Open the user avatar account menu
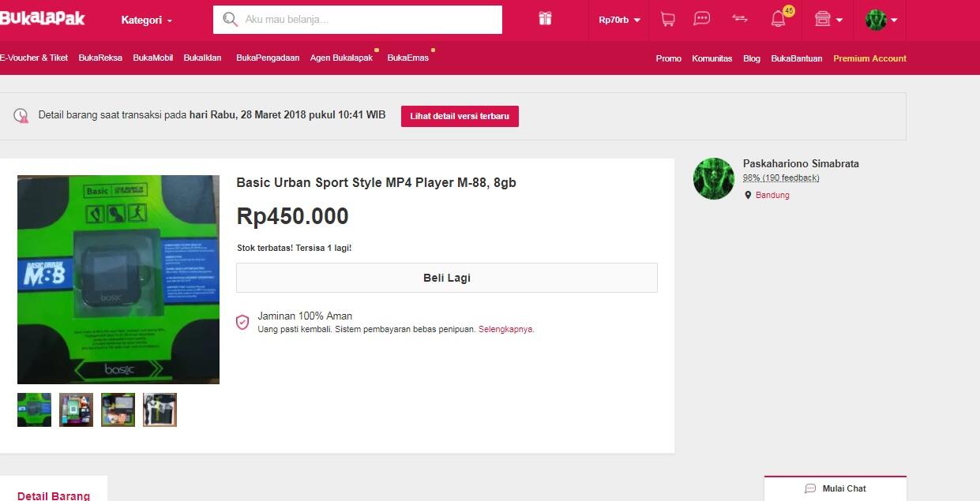The height and width of the screenshot is (501, 980). pos(880,20)
